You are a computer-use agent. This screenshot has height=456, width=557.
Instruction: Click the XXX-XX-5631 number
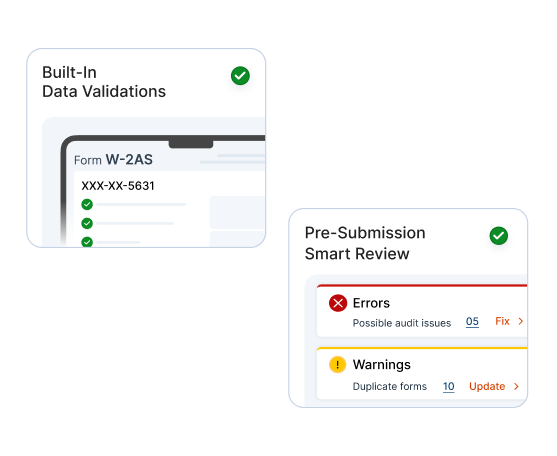pos(118,186)
